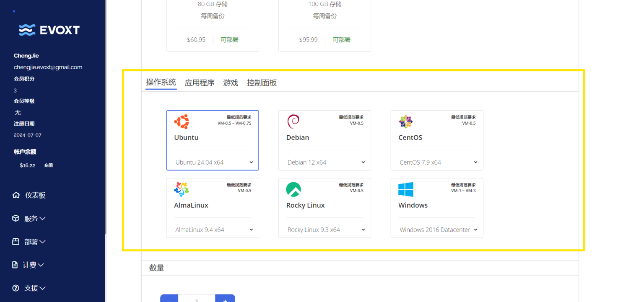Open the 控制面板 tab
This screenshot has width=644, height=302.
click(262, 83)
